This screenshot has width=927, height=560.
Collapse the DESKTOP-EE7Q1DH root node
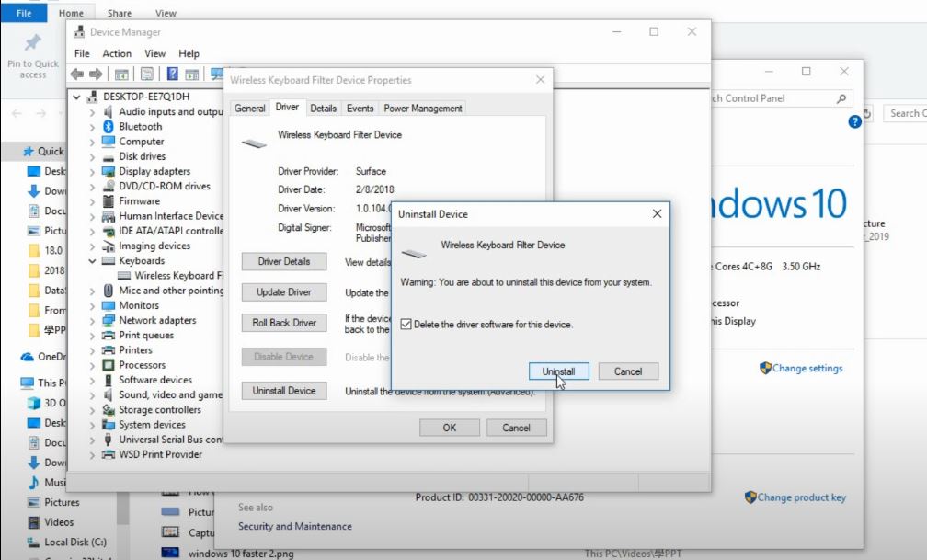77,97
